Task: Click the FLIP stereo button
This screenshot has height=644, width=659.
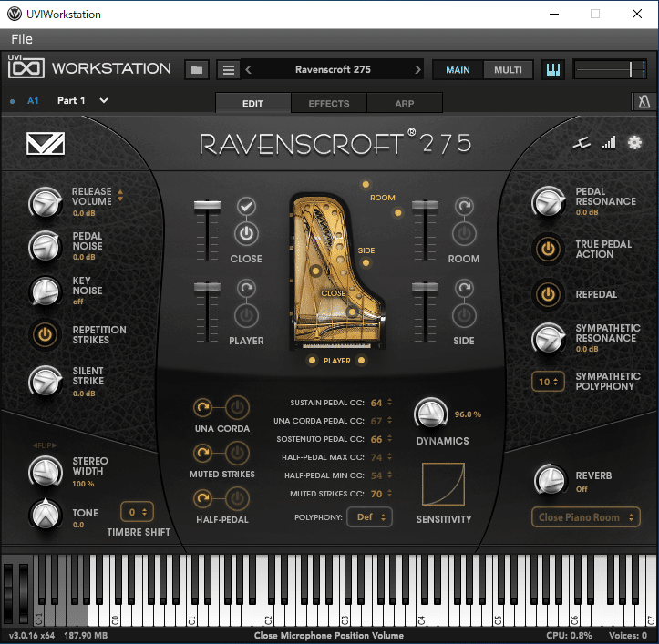Action: [x=45, y=445]
